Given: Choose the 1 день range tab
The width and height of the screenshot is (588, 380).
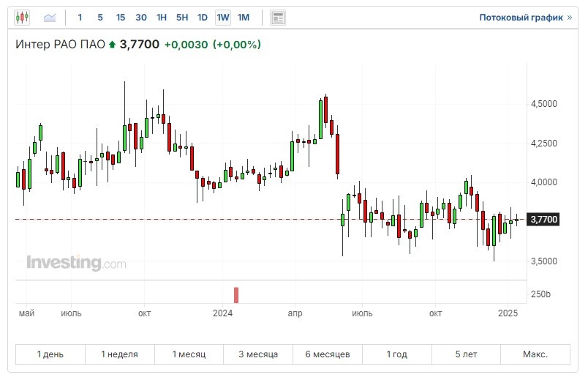Looking at the screenshot, I should [x=50, y=354].
